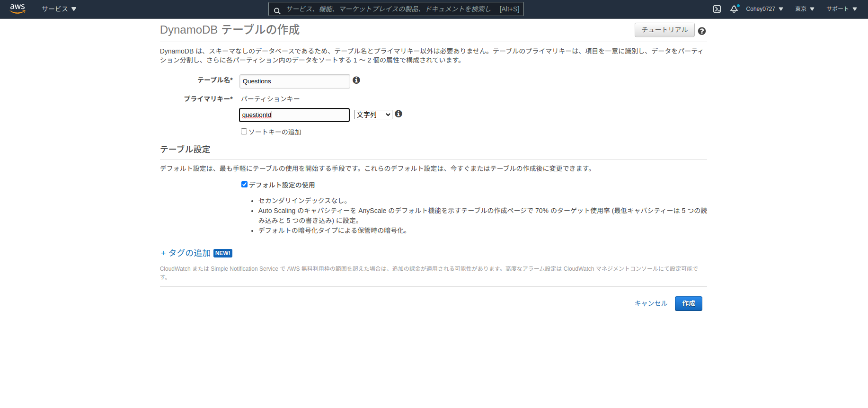This screenshot has width=868, height=408.
Task: Click info icon beside table name field
Action: click(x=356, y=80)
